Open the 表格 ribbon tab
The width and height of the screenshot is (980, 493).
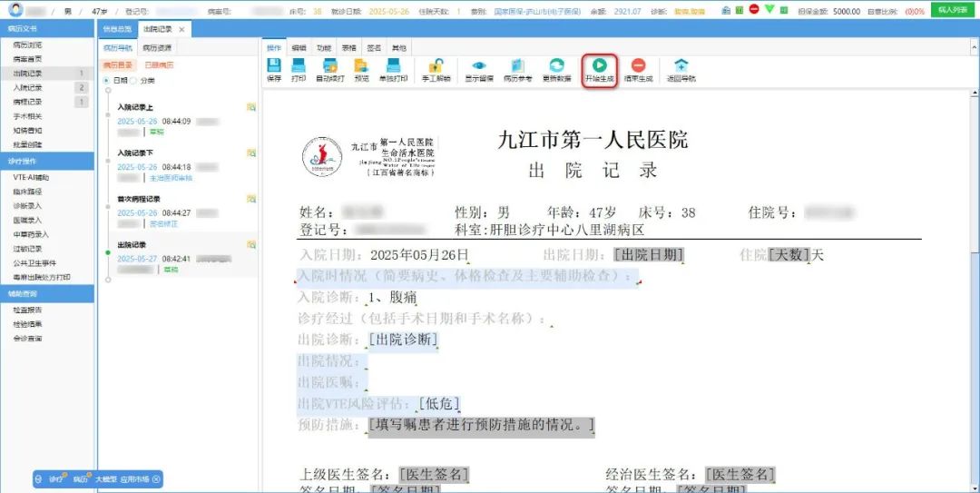(348, 47)
